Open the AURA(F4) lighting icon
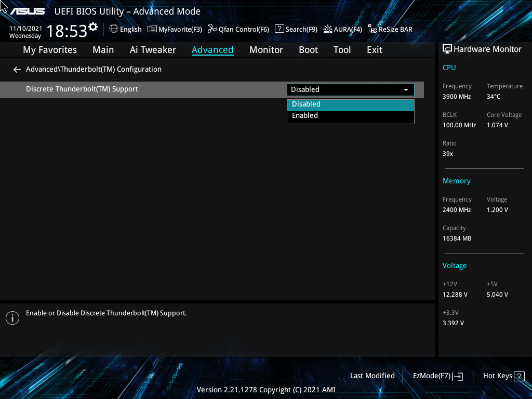Viewport: 532px width, 399px height. coord(328,29)
